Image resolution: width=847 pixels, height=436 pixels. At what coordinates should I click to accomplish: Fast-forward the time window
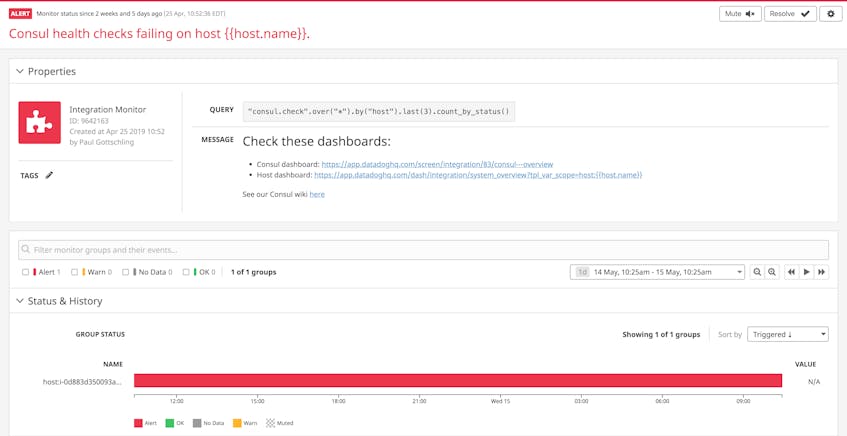(822, 272)
